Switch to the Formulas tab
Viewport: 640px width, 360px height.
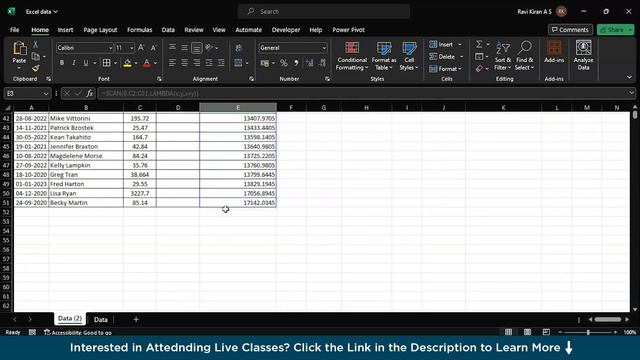139,30
